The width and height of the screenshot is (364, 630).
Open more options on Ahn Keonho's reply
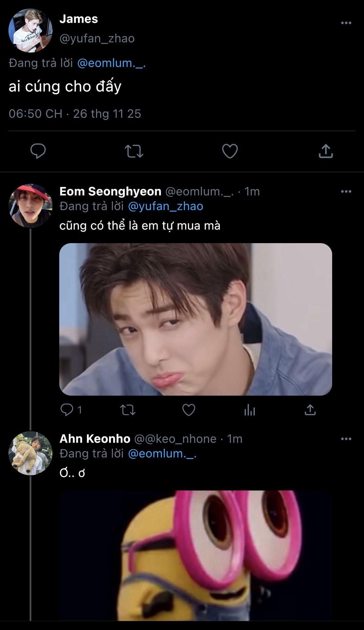point(346,439)
